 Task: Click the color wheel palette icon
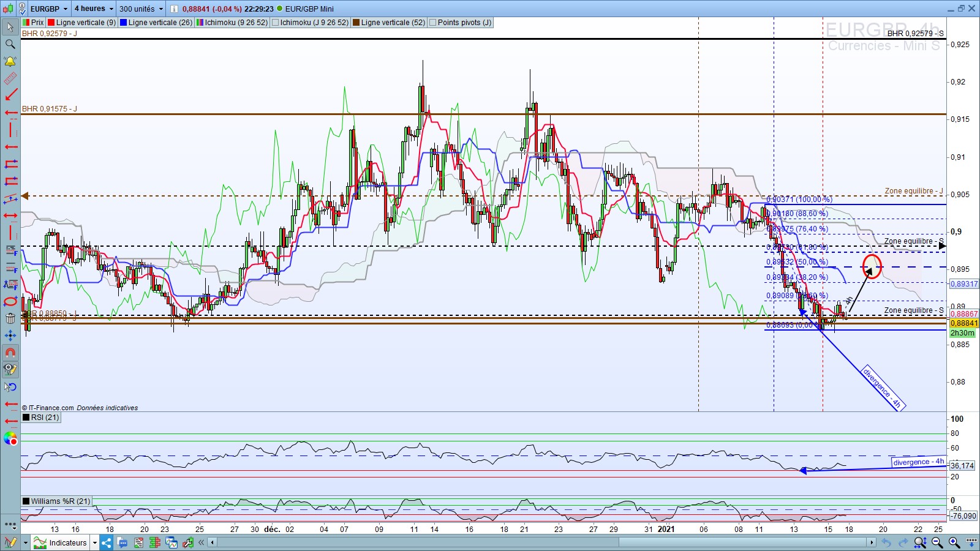coord(10,438)
